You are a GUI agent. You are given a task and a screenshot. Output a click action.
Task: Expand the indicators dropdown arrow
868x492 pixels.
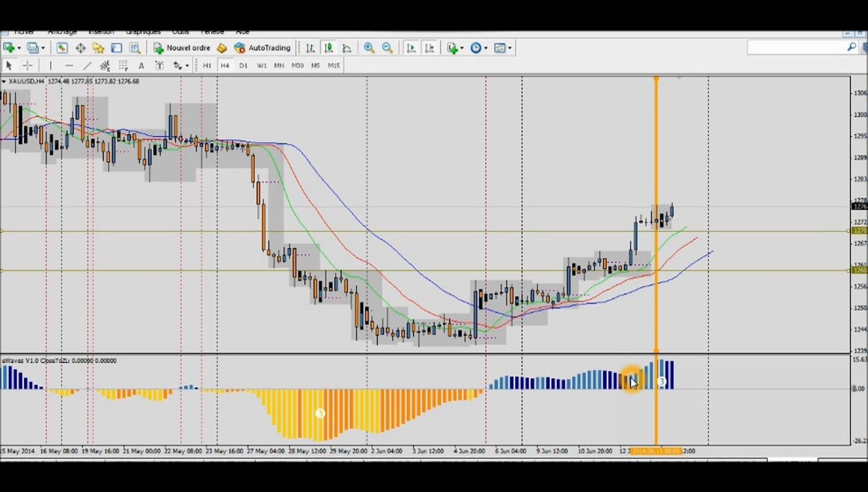(x=462, y=48)
